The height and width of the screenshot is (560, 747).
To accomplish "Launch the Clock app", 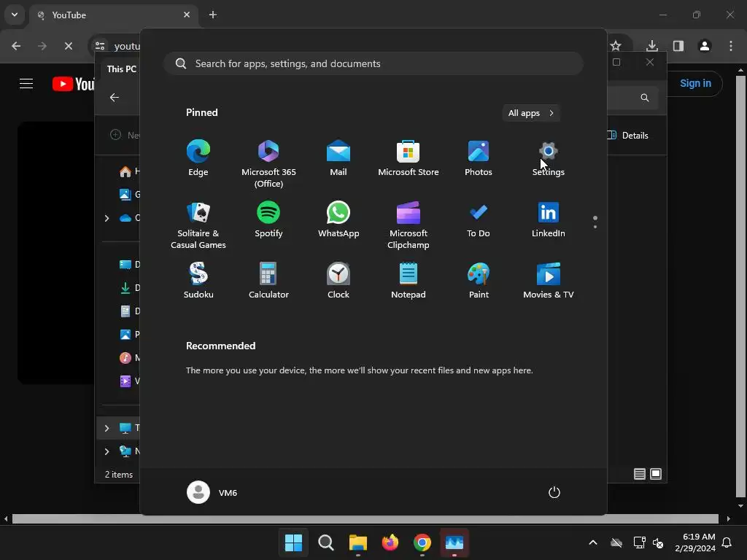I will click(338, 281).
